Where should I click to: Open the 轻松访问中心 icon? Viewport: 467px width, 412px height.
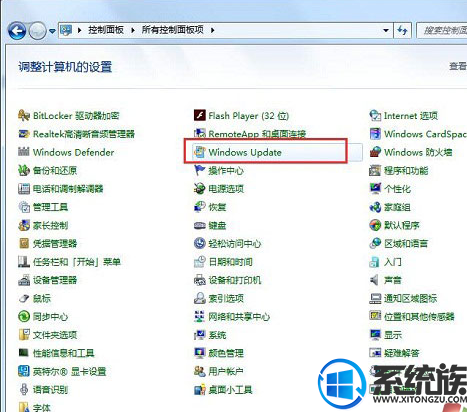[200, 243]
